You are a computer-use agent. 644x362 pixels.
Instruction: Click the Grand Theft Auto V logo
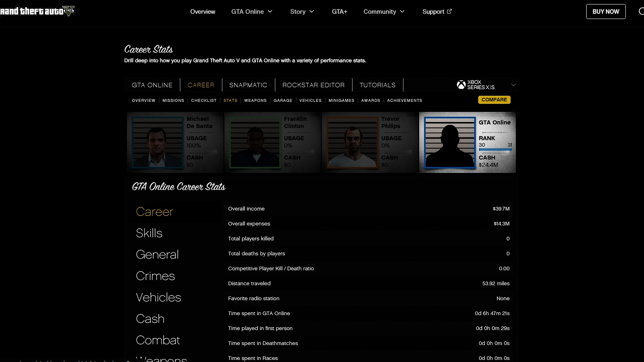37,11
